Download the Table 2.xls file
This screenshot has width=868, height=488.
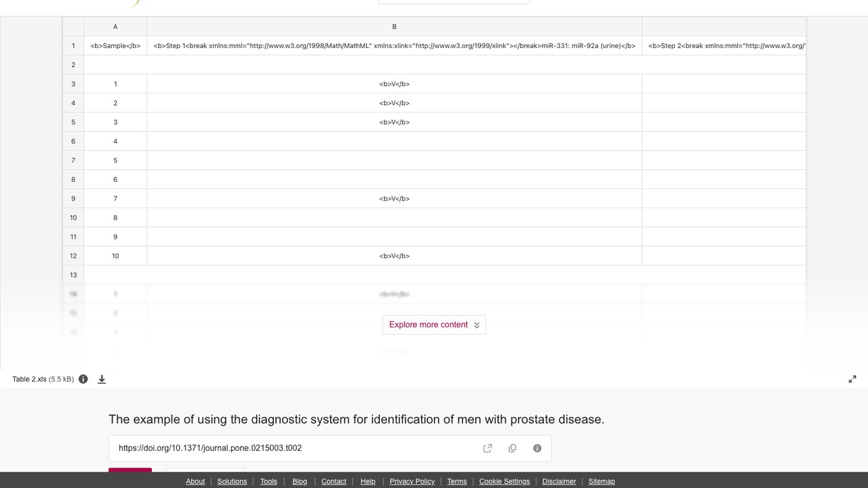[x=102, y=379]
